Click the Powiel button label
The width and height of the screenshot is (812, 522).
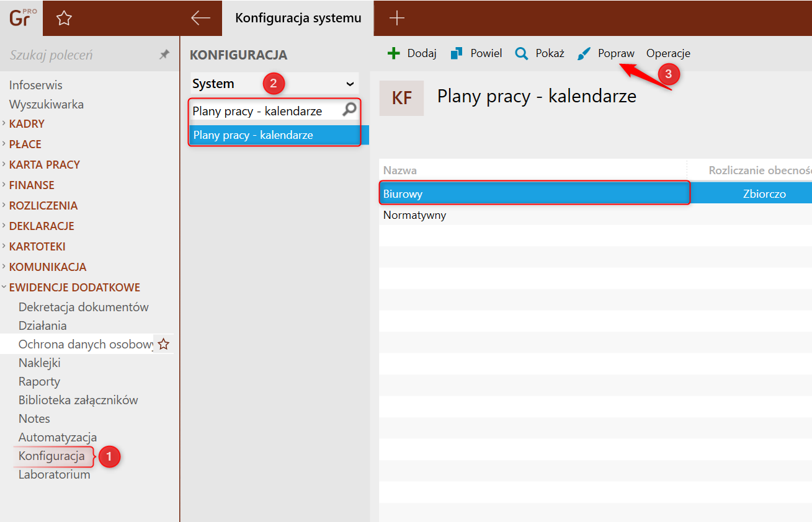coord(486,53)
